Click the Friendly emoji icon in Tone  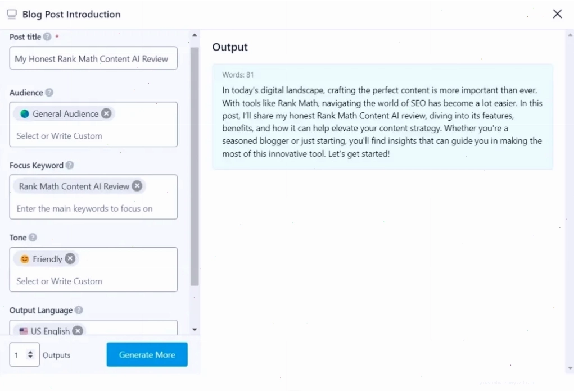point(25,259)
